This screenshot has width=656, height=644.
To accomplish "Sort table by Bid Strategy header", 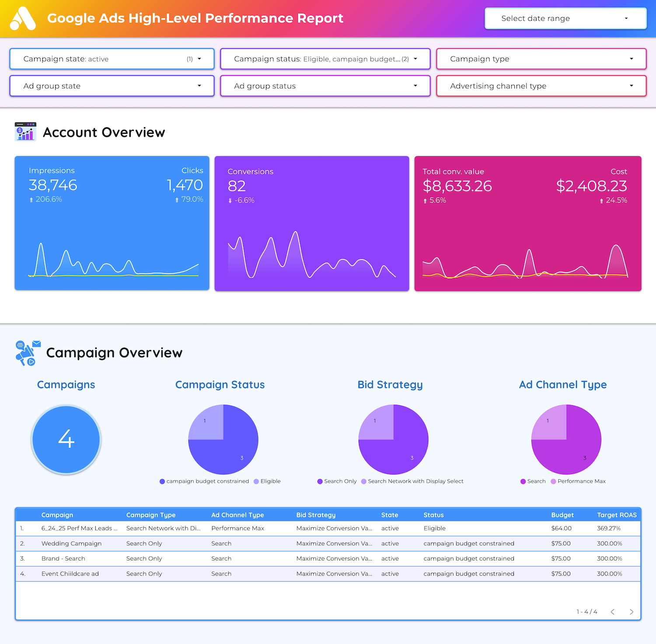I will point(316,515).
